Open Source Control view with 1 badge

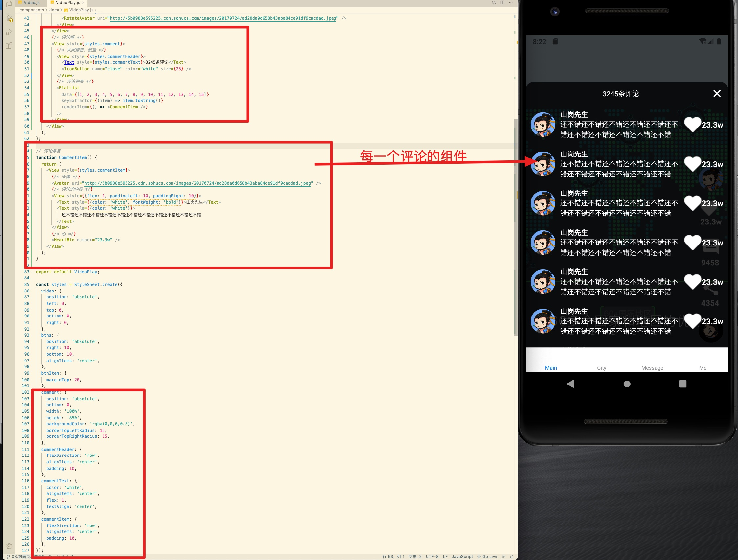9,18
